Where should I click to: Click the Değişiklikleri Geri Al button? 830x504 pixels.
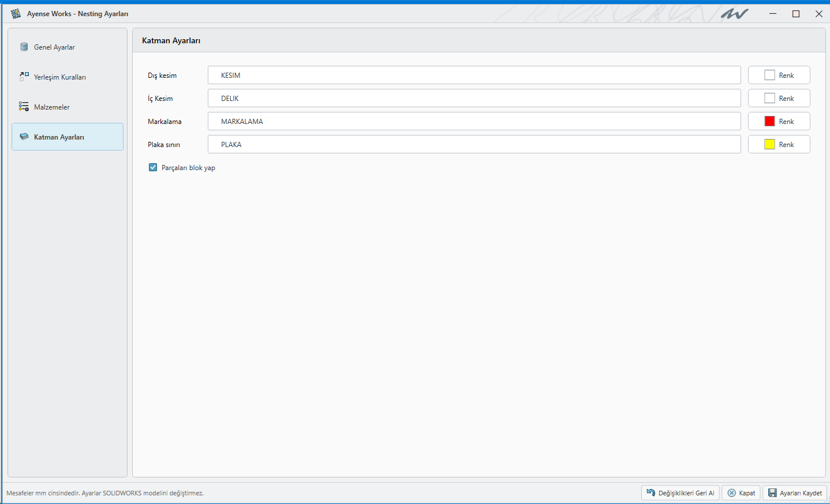(x=680, y=492)
